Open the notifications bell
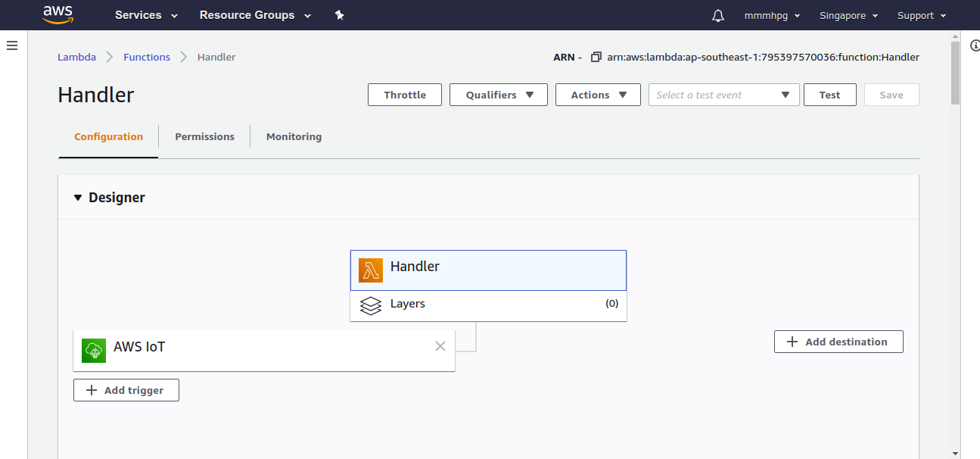The width and height of the screenshot is (980, 459). pyautogui.click(x=718, y=15)
